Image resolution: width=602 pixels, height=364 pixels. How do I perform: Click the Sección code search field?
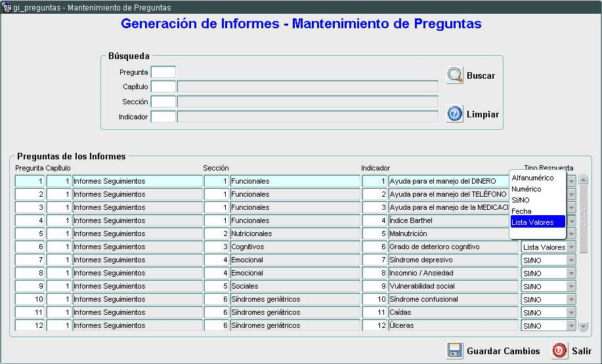click(163, 102)
